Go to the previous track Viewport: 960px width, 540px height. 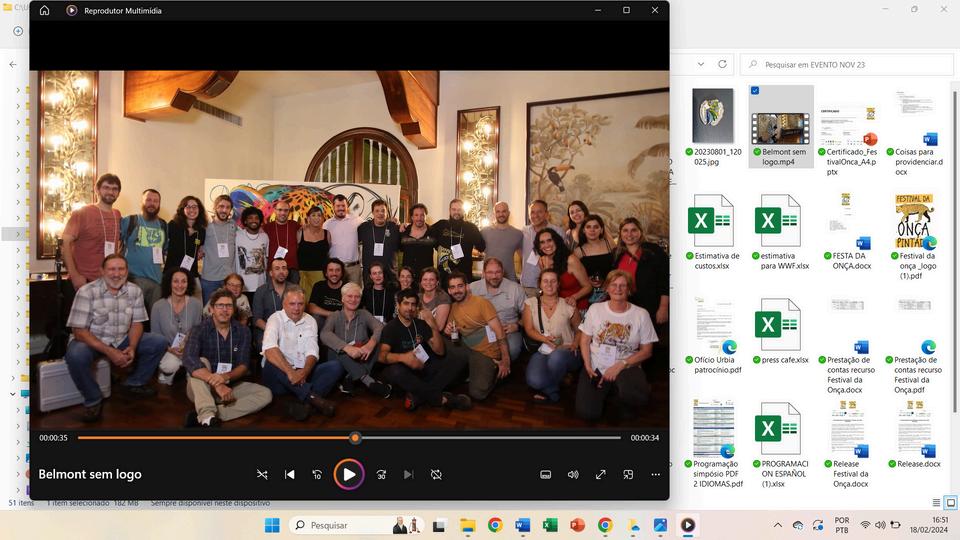click(x=290, y=474)
